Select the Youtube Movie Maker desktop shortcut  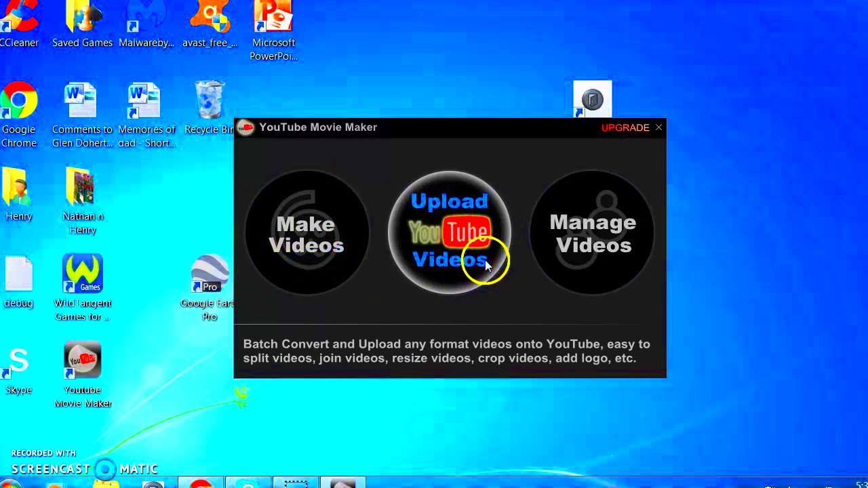click(83, 375)
